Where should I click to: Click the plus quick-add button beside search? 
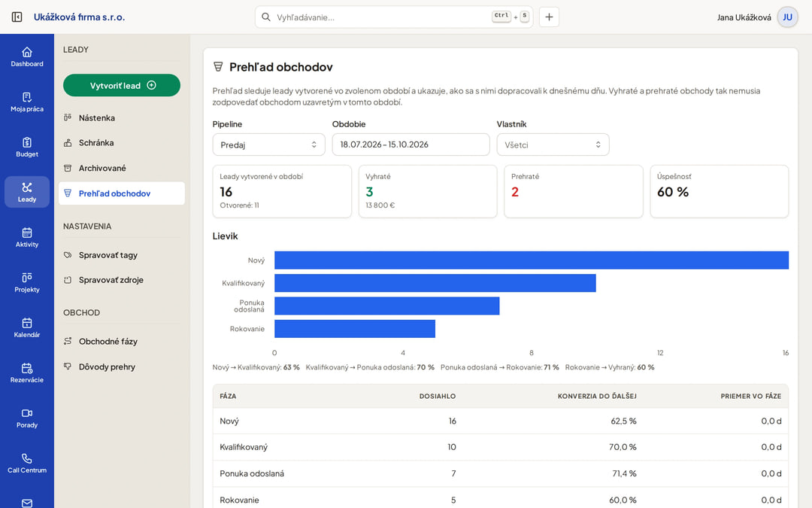coord(549,17)
